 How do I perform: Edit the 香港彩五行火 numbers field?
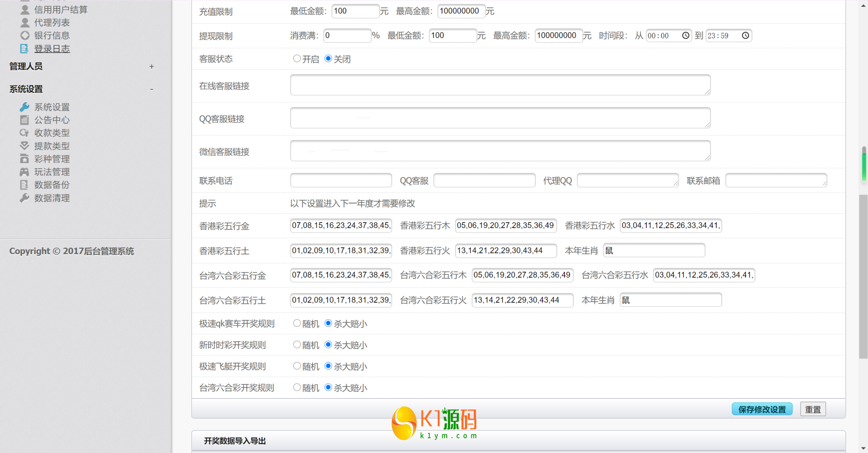506,250
